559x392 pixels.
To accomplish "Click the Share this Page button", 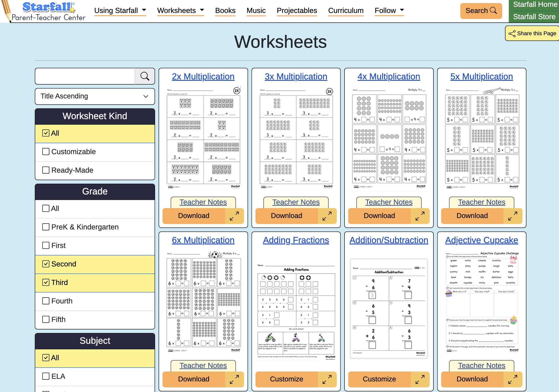I will tap(532, 33).
